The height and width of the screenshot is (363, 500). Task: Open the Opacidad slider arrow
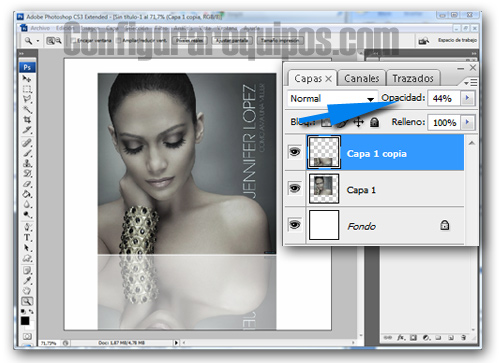467,98
